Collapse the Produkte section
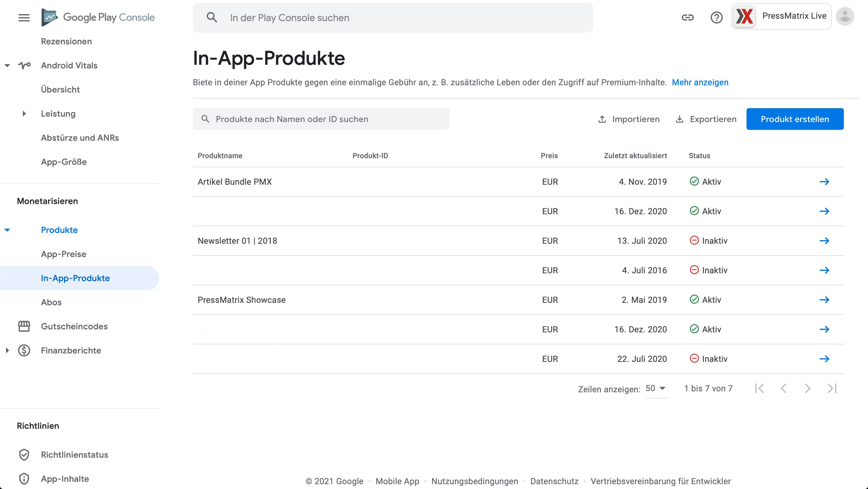The height and width of the screenshot is (489, 868). click(7, 230)
